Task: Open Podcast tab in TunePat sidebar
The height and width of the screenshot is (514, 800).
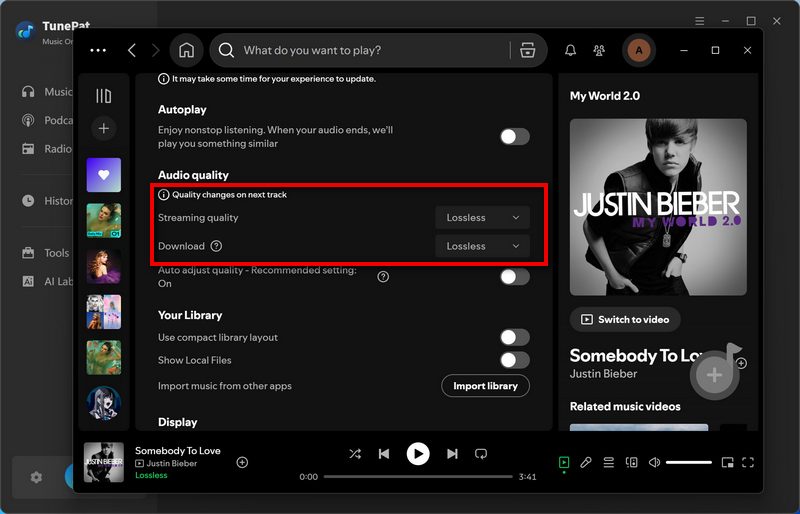Action: pyautogui.click(x=47, y=120)
